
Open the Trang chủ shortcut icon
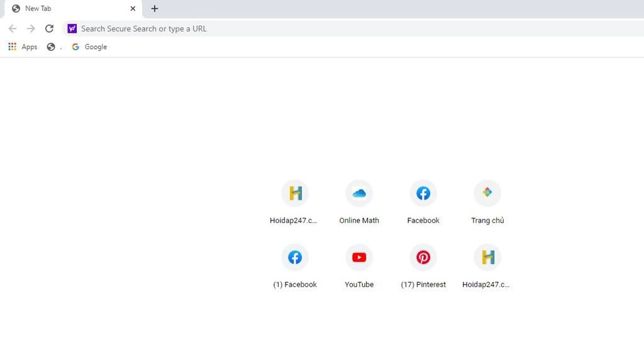tap(487, 194)
